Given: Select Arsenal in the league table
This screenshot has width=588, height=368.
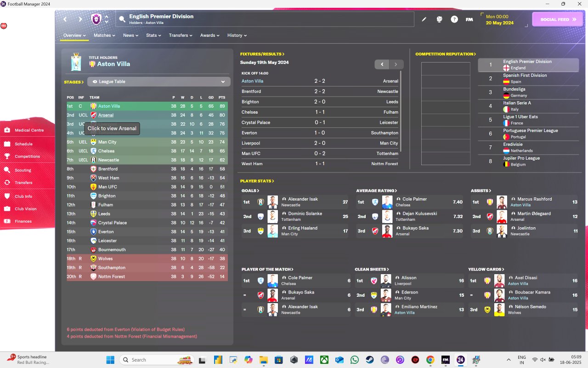Looking at the screenshot, I should tap(106, 115).
